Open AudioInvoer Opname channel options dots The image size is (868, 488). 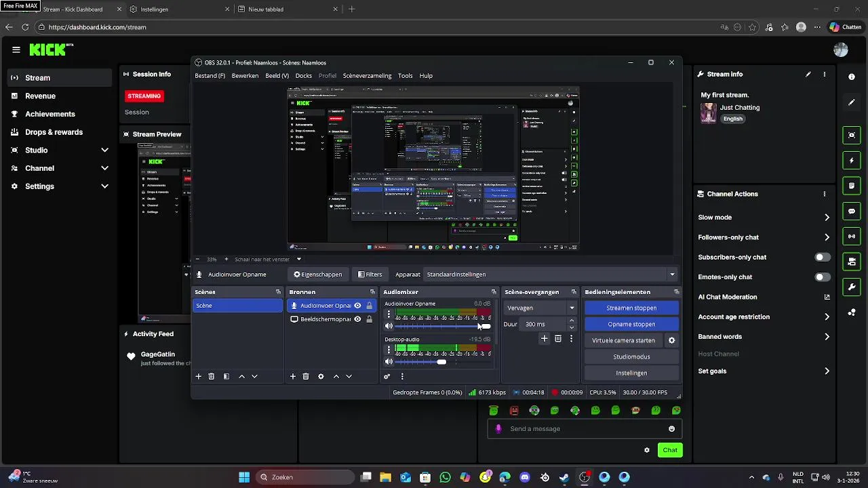click(389, 314)
